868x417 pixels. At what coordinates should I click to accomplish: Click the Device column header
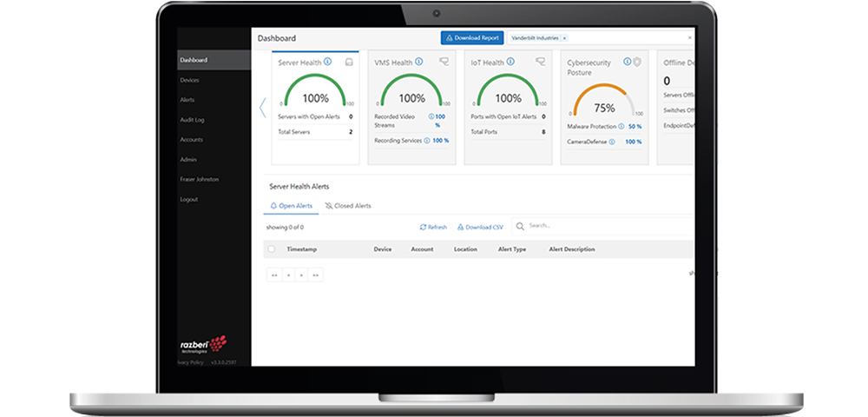pyautogui.click(x=383, y=249)
